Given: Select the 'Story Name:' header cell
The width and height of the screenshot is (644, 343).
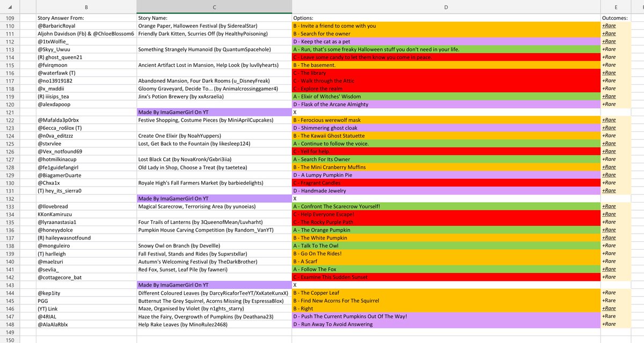Looking at the screenshot, I should pyautogui.click(x=214, y=18).
